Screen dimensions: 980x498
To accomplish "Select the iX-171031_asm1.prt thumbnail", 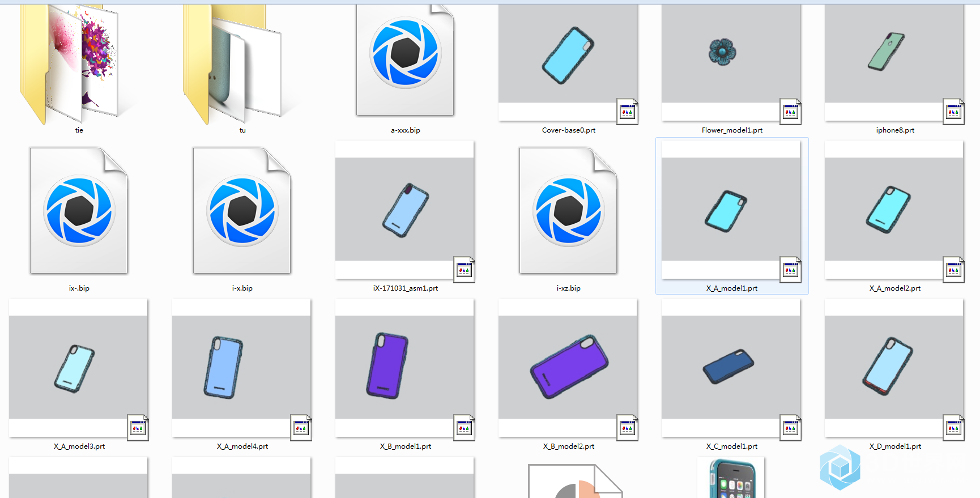I will tap(405, 210).
